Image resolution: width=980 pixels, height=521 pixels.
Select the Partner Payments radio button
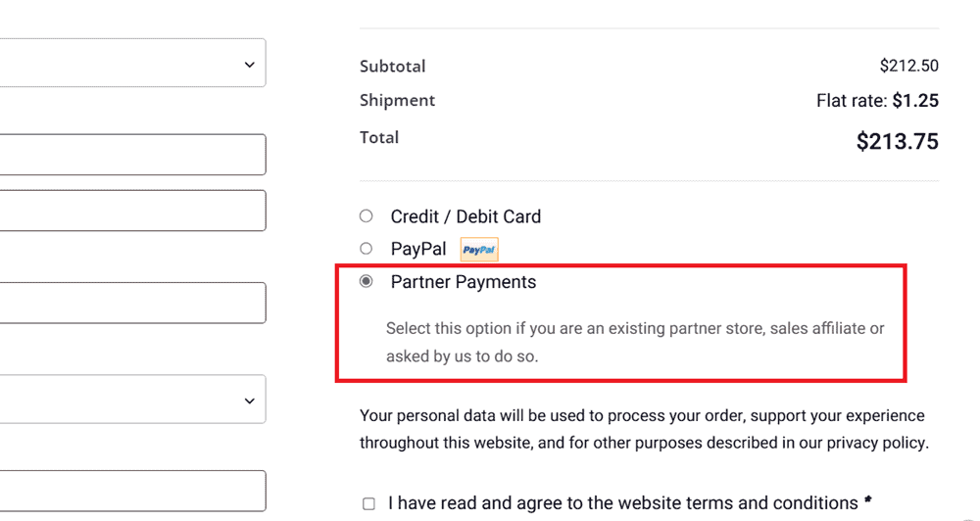pyautogui.click(x=367, y=282)
